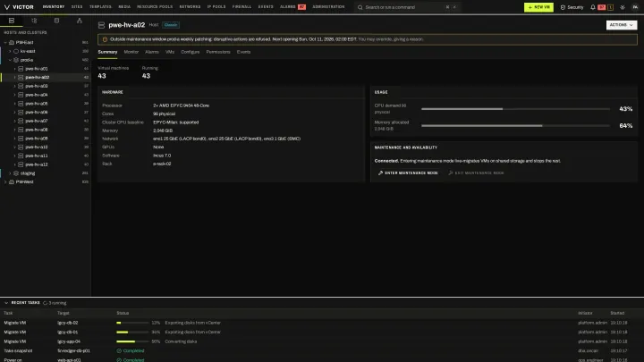Switch to the network topology sidebar icon
Screen dimensions: 644x362
click(80, 21)
